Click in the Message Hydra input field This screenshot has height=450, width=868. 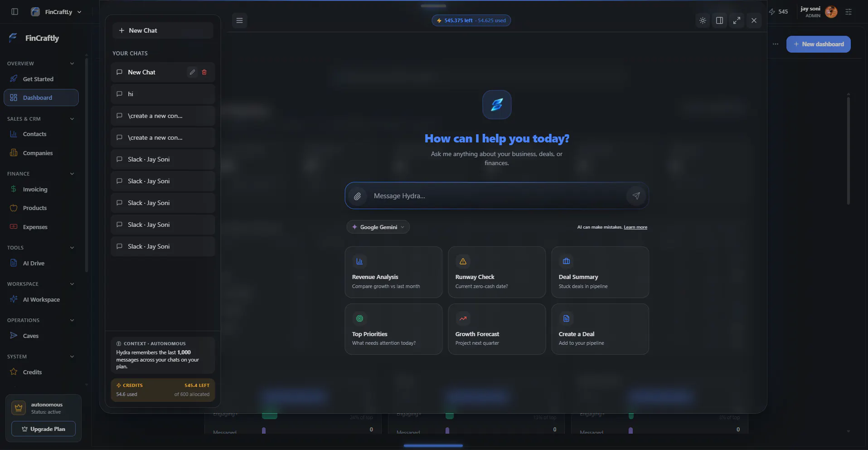click(496, 196)
